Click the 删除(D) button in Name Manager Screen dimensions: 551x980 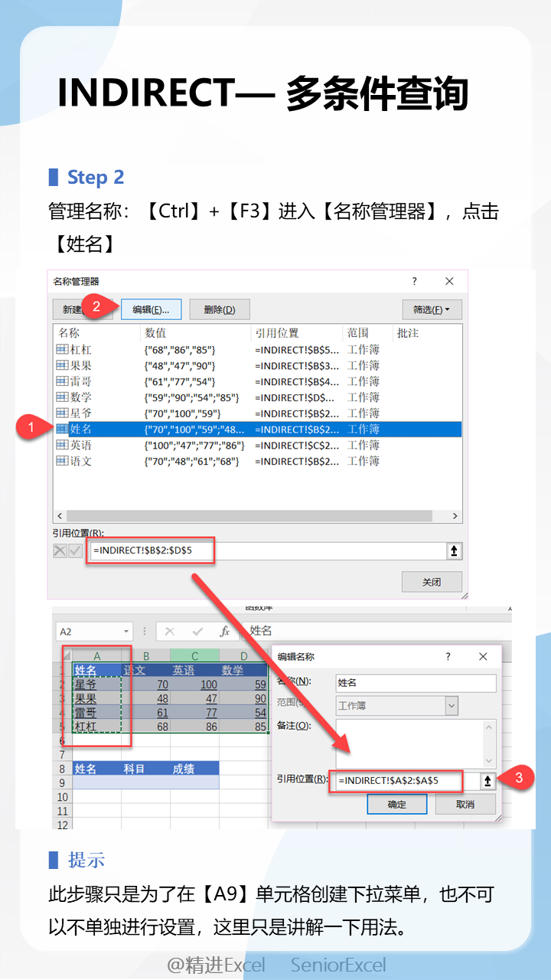pos(220,309)
